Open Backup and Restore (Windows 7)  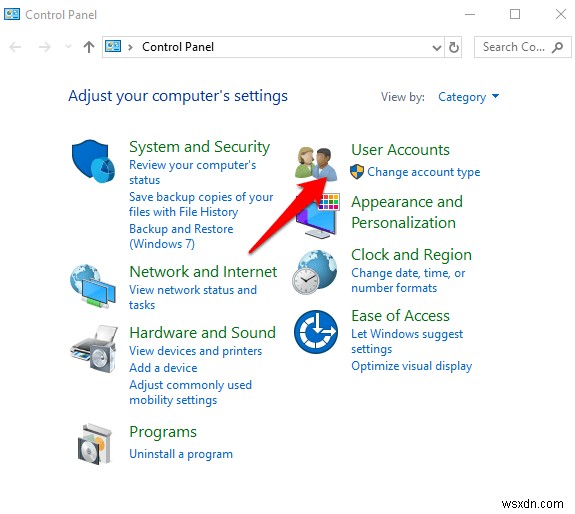[x=181, y=236]
